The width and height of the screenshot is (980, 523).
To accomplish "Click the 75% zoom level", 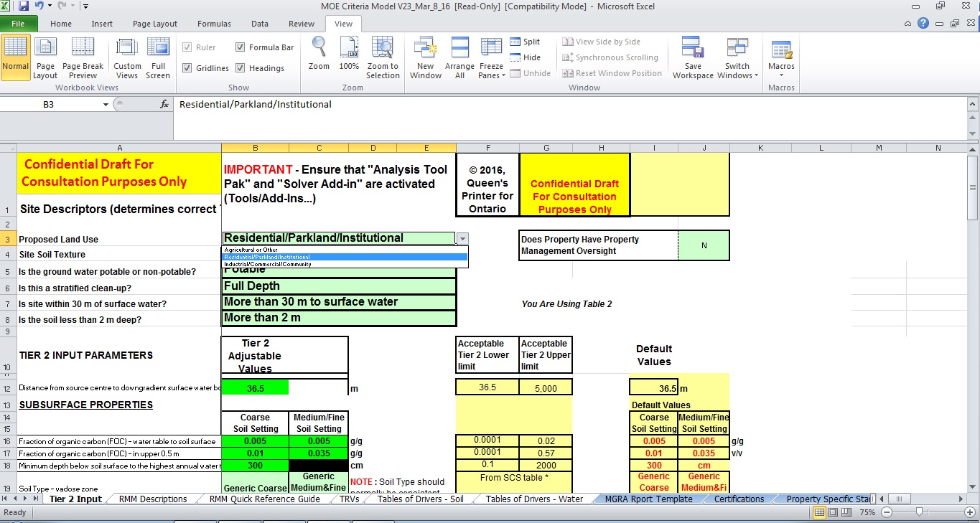I will pyautogui.click(x=867, y=512).
